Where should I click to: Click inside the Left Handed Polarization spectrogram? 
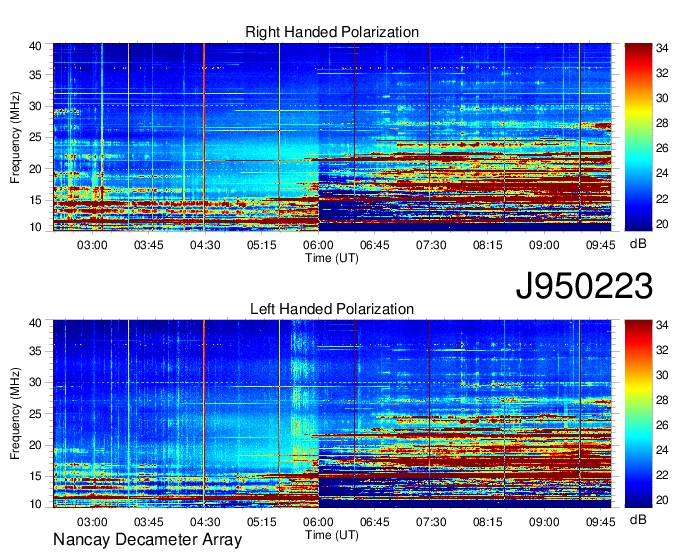332,414
